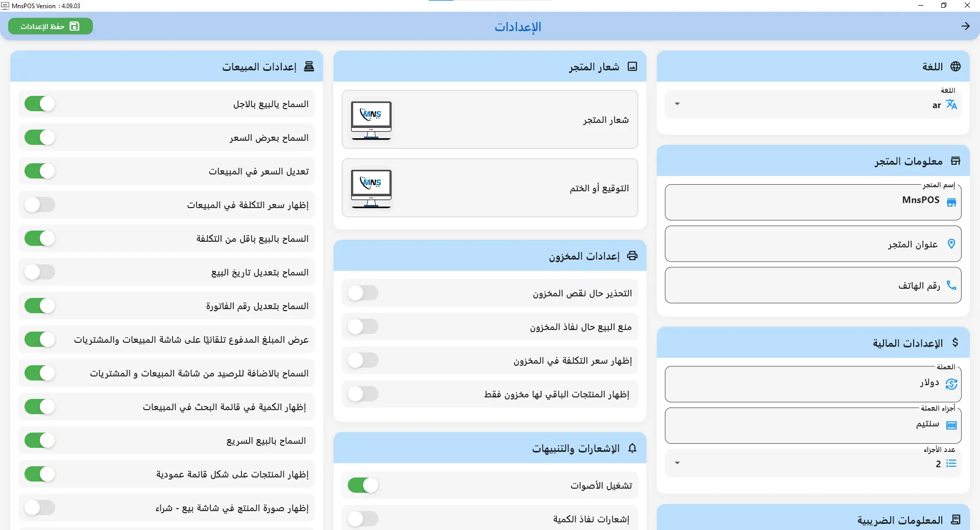
Task: Enable إظهار سعر التكلفة في المبيعات toggle
Action: click(40, 205)
